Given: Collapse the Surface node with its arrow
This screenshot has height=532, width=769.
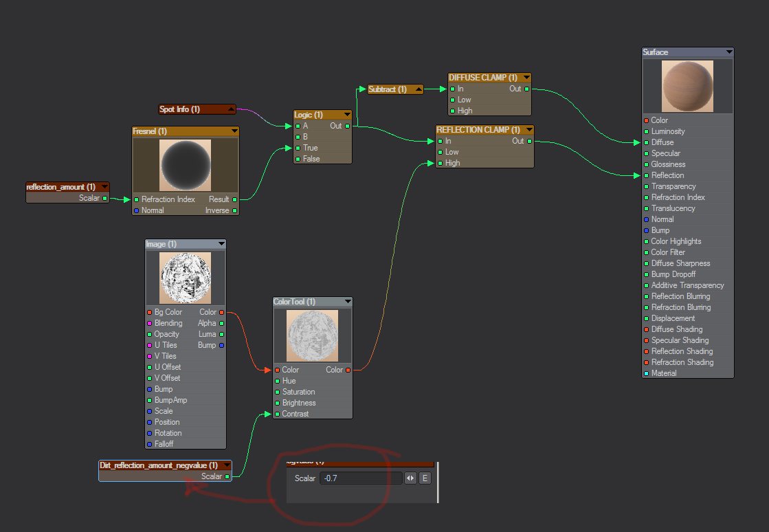Looking at the screenshot, I should coord(728,52).
